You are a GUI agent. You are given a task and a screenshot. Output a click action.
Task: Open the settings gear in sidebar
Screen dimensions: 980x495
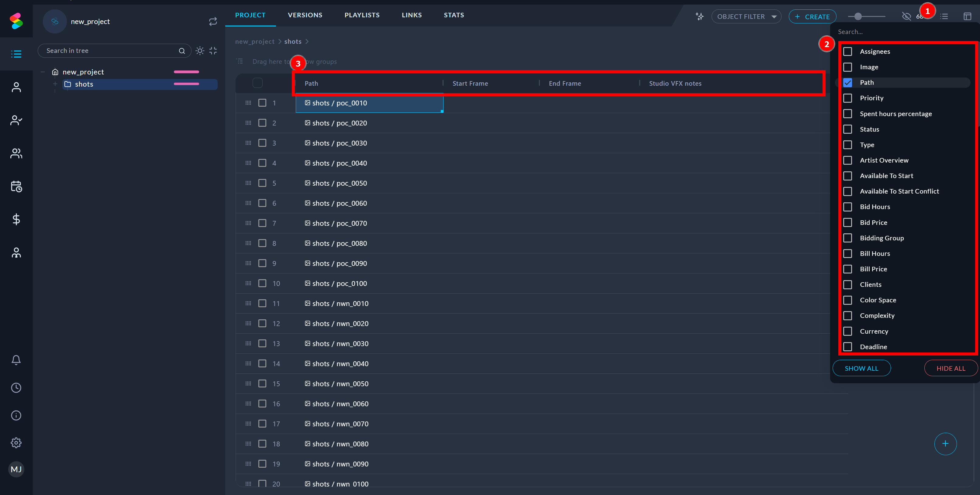click(x=16, y=442)
